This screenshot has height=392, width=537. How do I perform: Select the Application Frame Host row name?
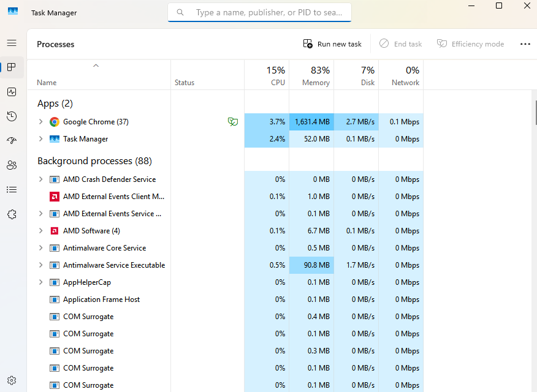101,300
